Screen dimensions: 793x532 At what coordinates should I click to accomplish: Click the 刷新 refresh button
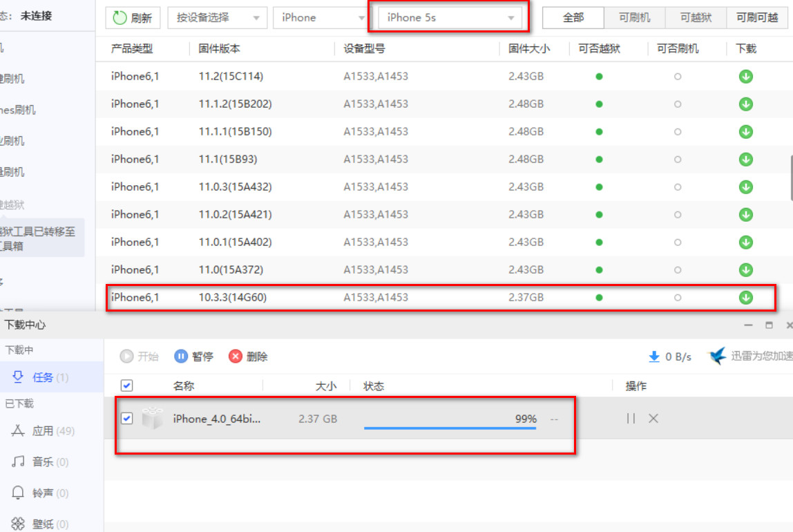click(x=133, y=18)
